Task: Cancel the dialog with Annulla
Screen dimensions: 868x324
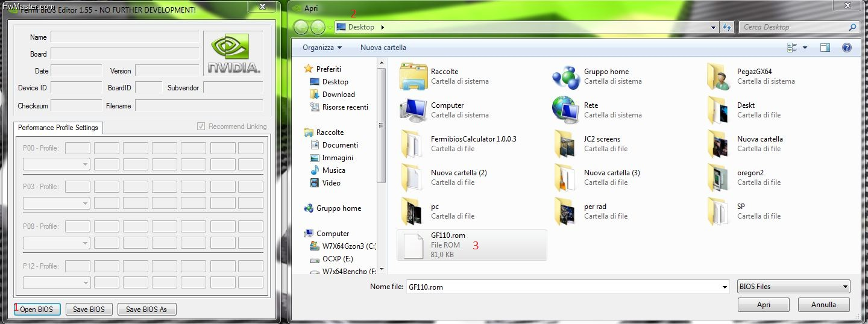Action: click(x=823, y=305)
